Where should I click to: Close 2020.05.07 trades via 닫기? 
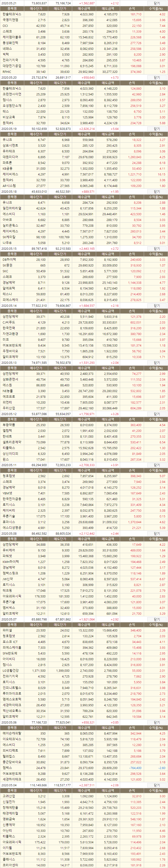156,619
